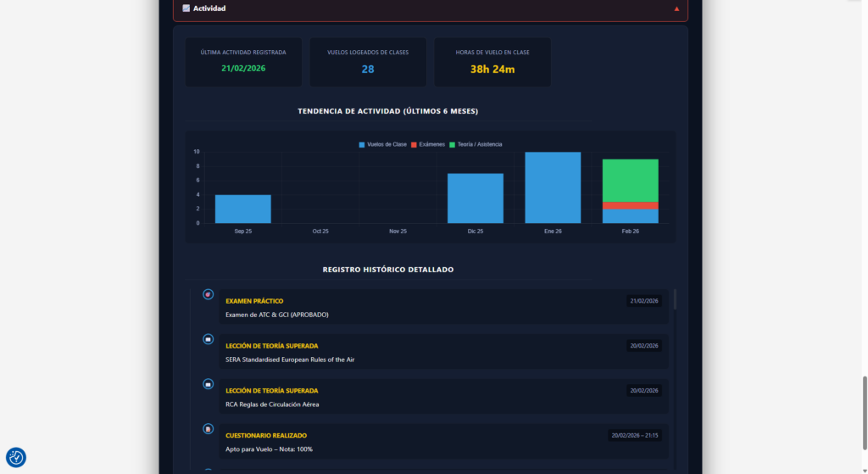Click the Examen Práctico timeline icon
The height and width of the screenshot is (474, 868).
[208, 294]
